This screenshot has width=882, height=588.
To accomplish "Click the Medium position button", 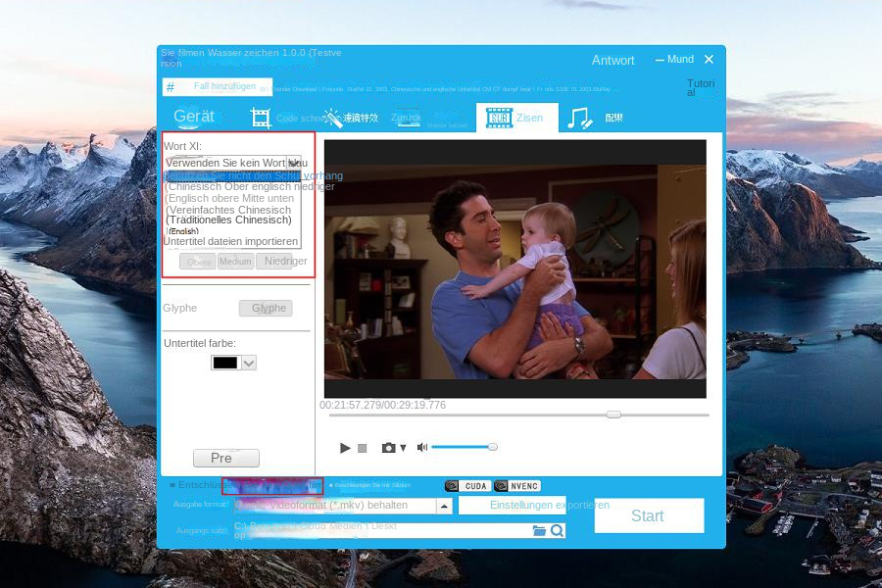I will pos(235,261).
